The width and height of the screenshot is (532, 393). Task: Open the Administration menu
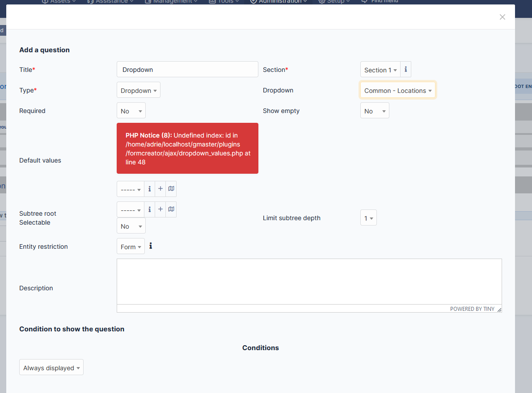coord(278,1)
